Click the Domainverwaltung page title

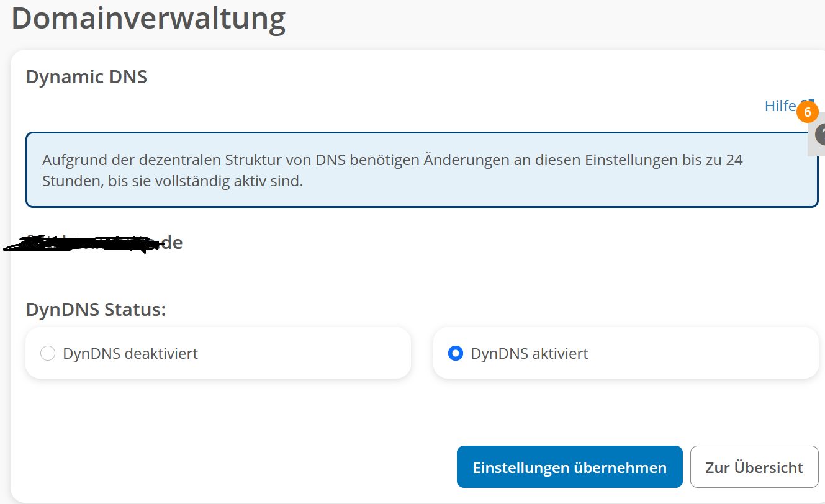point(148,19)
